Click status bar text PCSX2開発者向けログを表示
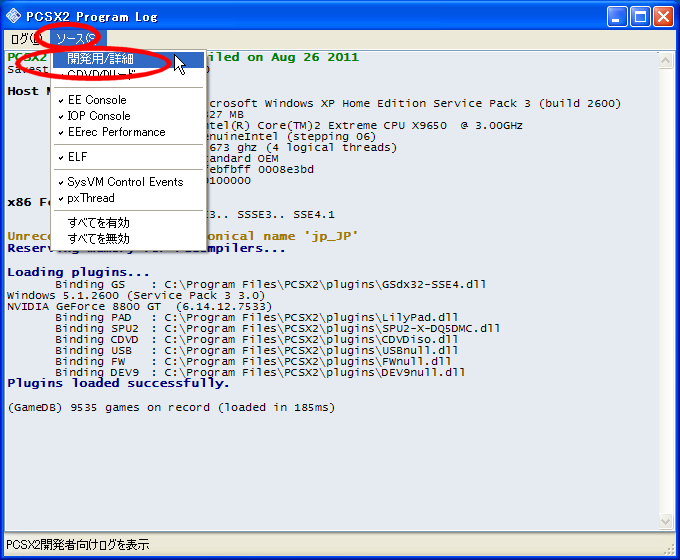Image resolution: width=680 pixels, height=560 pixels. 78,545
